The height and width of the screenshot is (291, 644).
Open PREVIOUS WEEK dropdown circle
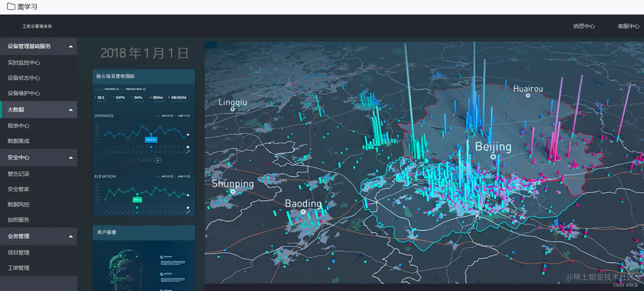click(144, 89)
